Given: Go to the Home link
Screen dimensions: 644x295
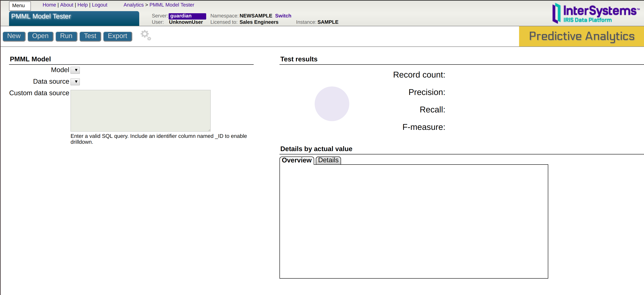Looking at the screenshot, I should 49,5.
